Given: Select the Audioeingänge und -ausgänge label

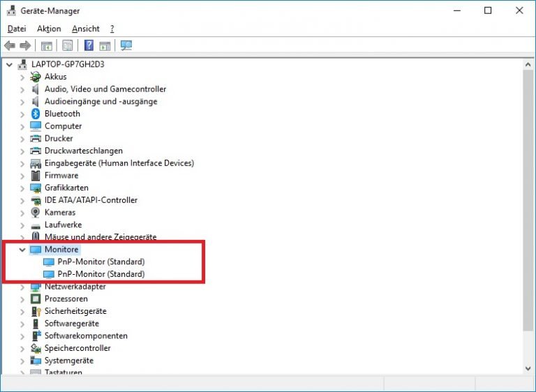Looking at the screenshot, I should click(100, 101).
